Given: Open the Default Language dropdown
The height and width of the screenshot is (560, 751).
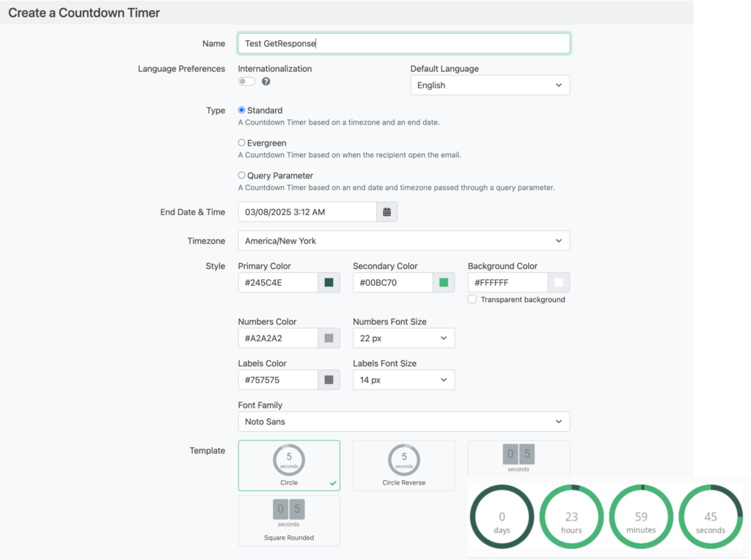Looking at the screenshot, I should click(489, 85).
